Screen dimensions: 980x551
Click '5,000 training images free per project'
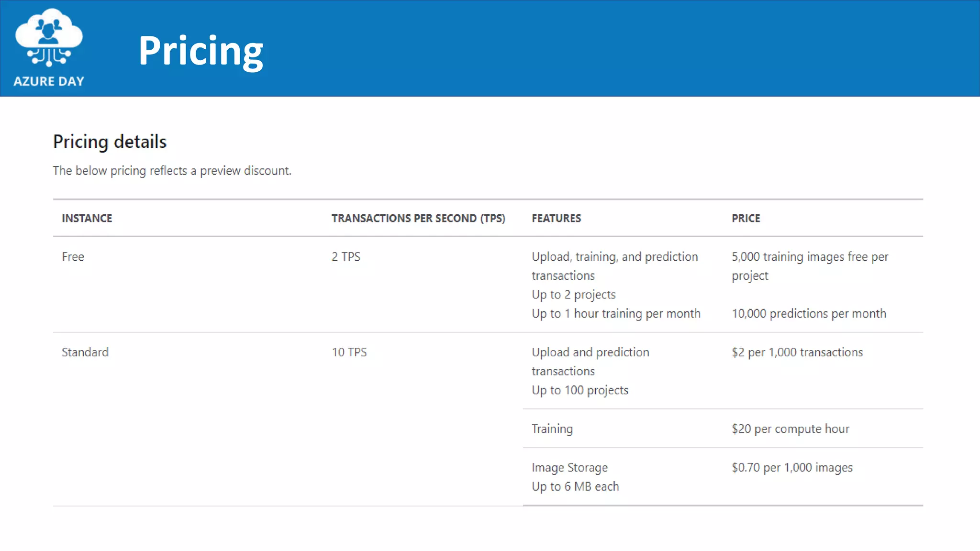pyautogui.click(x=810, y=266)
